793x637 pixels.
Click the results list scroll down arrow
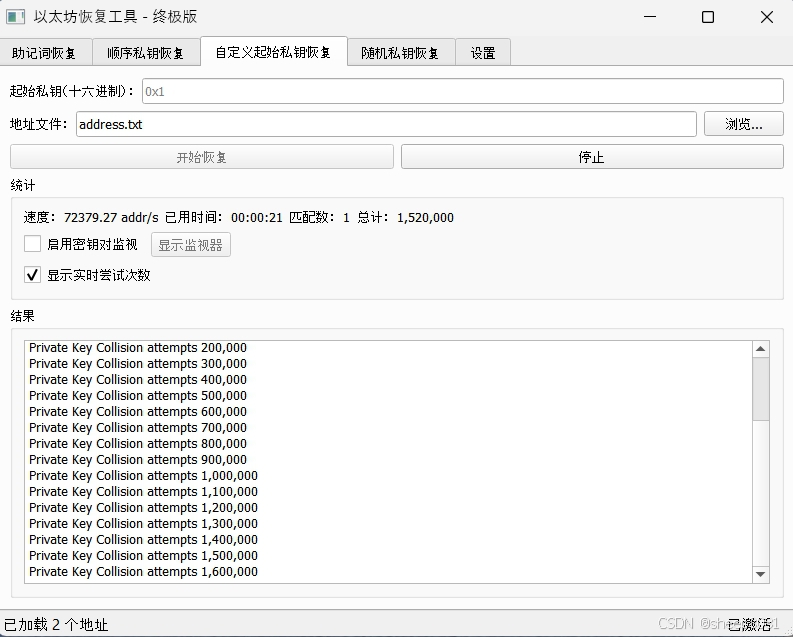point(761,574)
